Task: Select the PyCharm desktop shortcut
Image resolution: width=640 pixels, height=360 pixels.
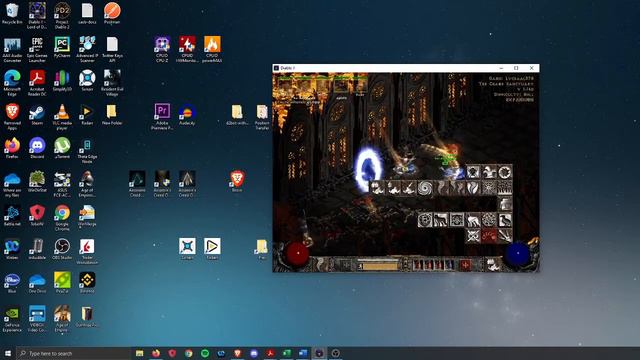Action: [62, 47]
